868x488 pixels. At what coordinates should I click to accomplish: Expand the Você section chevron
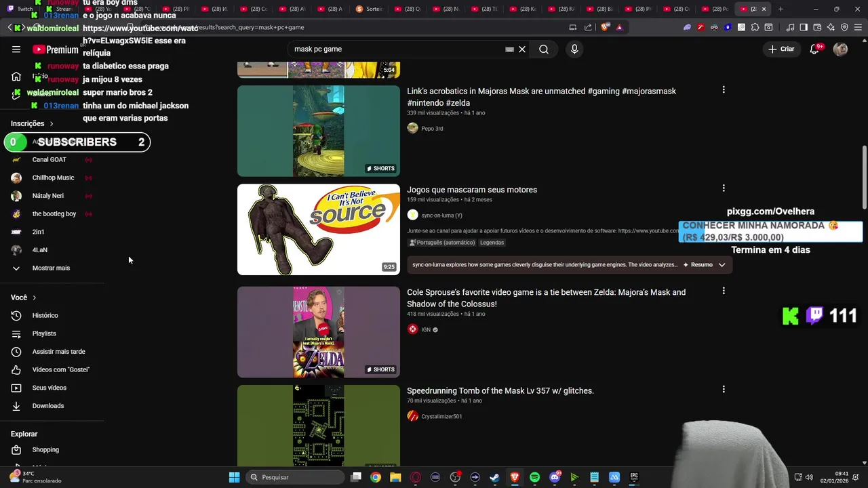coord(34,298)
